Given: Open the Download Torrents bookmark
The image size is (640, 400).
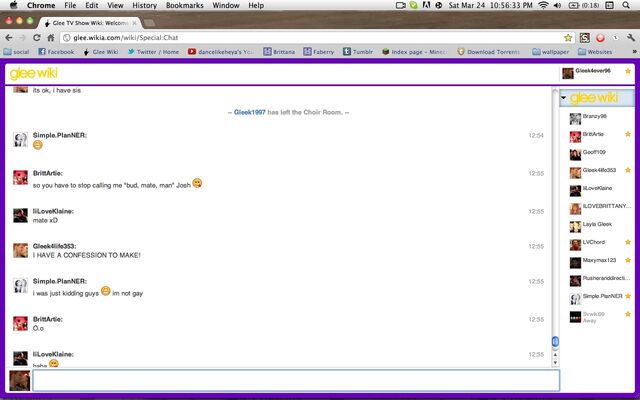Looking at the screenshot, I should coord(489,52).
